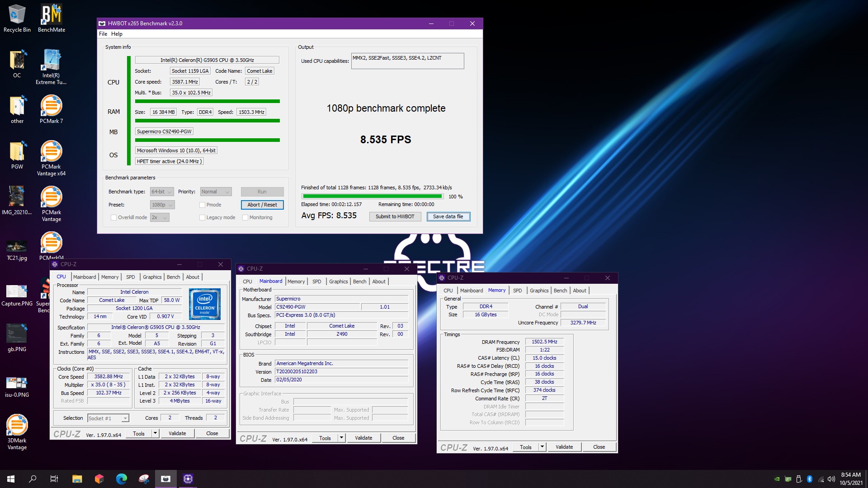The image size is (868, 488).
Task: Open the Recycle Bin desktop icon
Action: click(x=17, y=19)
